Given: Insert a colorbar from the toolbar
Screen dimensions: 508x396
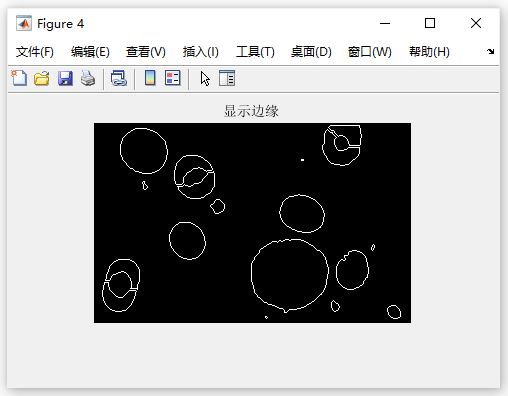Looking at the screenshot, I should pos(150,78).
